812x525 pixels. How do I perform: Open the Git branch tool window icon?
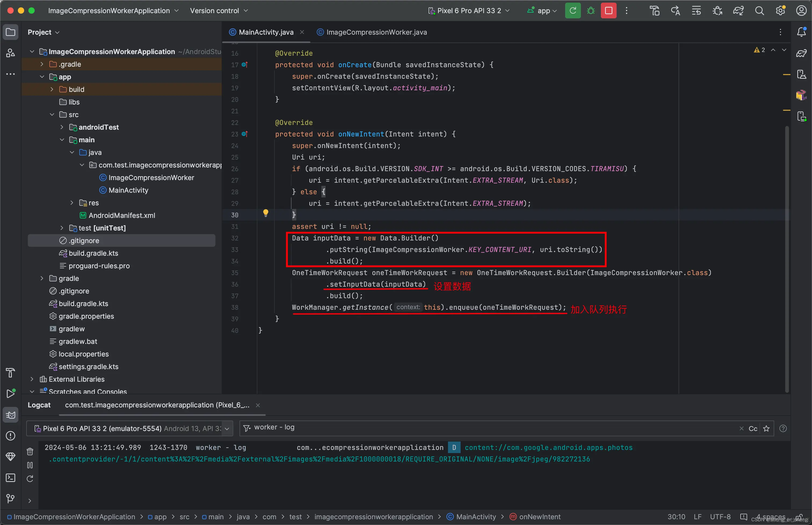(x=10, y=498)
